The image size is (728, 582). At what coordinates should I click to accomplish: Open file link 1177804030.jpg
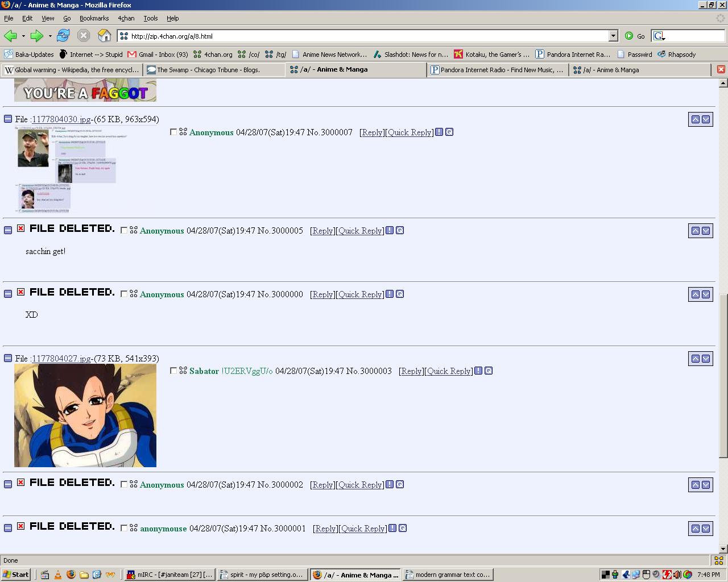pyautogui.click(x=61, y=119)
